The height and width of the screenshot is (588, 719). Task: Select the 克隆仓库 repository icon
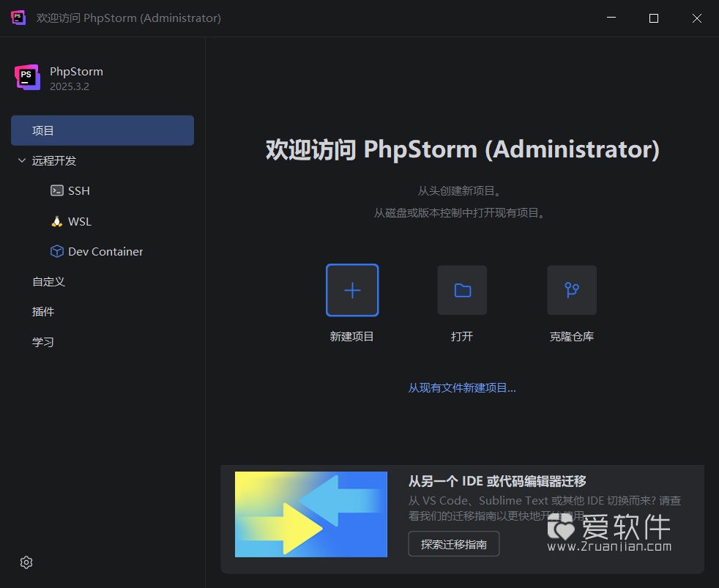click(x=571, y=290)
